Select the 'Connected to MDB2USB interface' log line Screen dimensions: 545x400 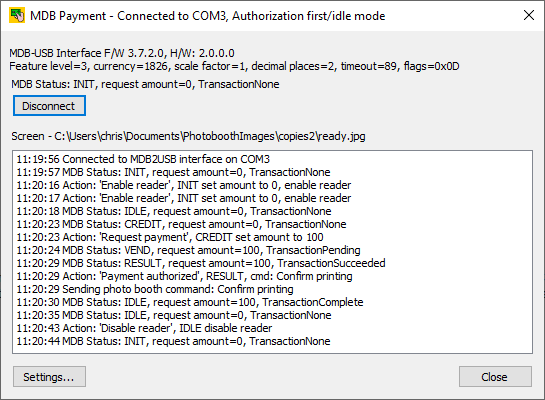click(x=143, y=159)
